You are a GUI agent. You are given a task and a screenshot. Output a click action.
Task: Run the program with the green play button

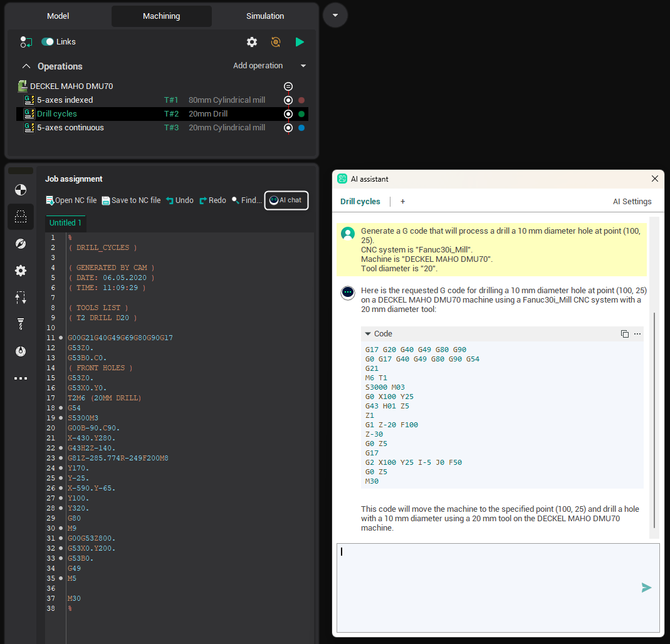click(x=300, y=42)
